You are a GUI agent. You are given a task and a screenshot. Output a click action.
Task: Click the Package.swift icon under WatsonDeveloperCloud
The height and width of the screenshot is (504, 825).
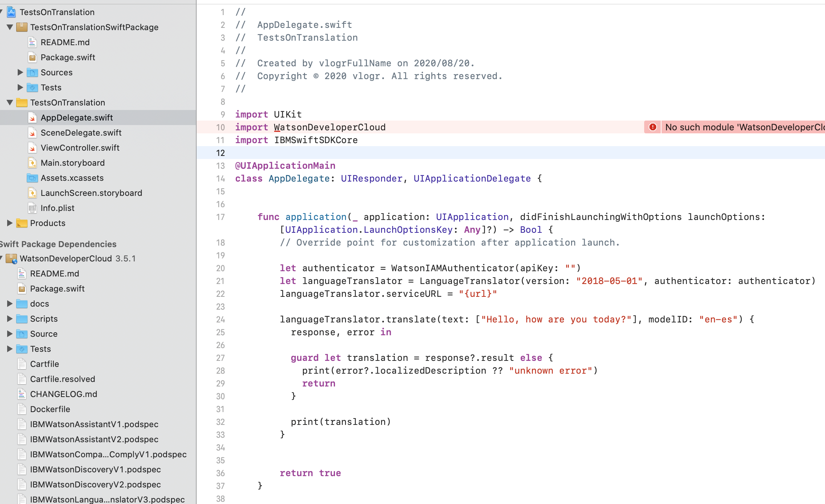[x=22, y=289]
